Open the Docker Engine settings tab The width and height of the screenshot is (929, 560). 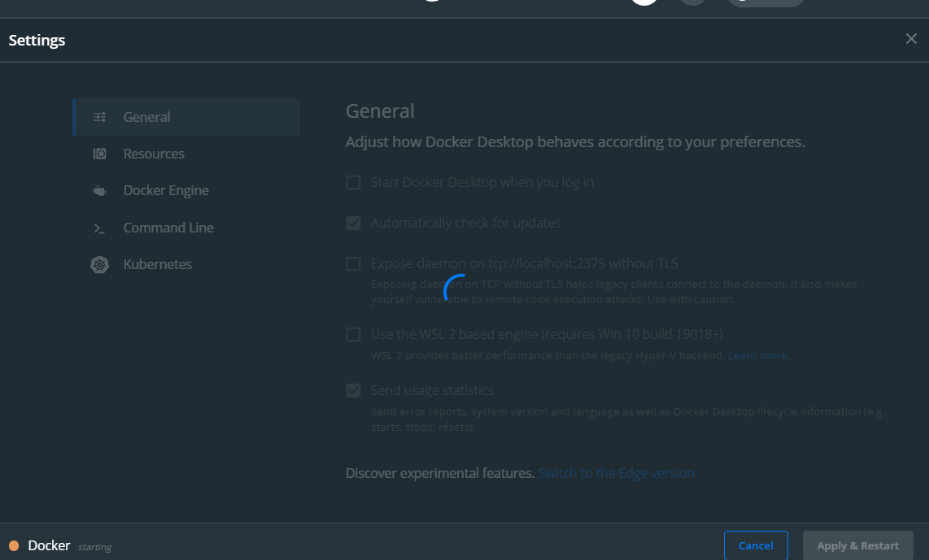pos(186,191)
